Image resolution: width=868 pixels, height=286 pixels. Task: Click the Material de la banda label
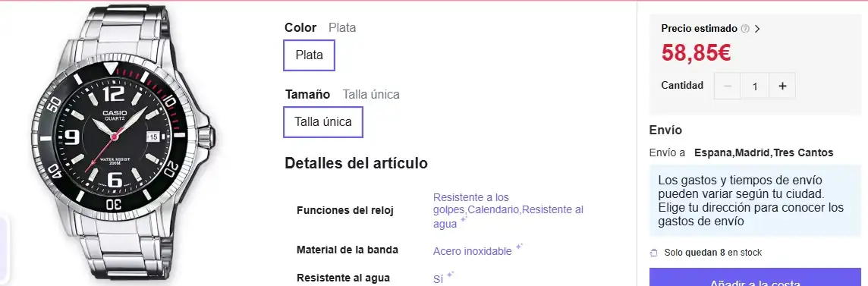(x=347, y=250)
